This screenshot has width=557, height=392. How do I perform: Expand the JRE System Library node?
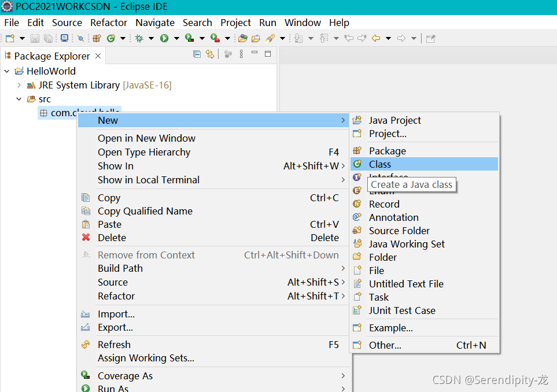tap(19, 85)
